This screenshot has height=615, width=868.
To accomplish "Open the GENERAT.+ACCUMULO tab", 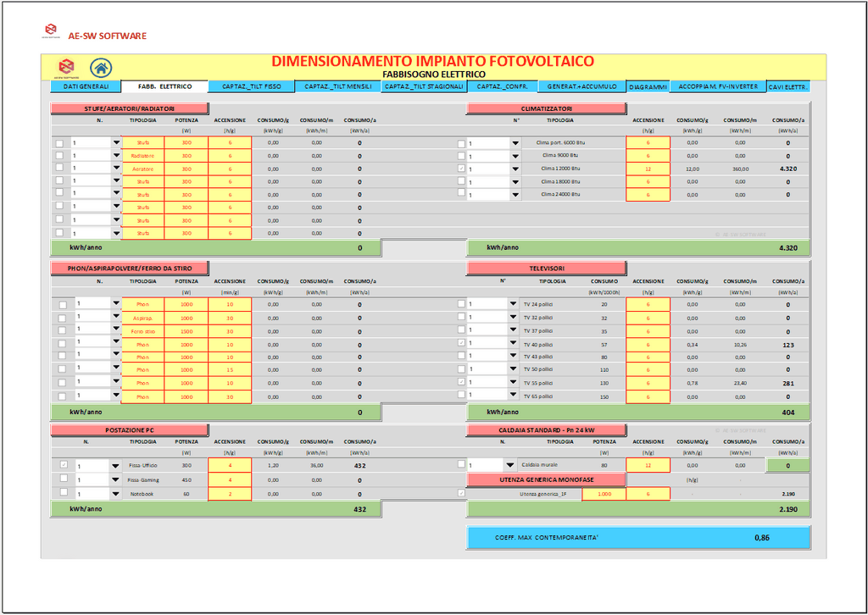I will click(x=581, y=86).
